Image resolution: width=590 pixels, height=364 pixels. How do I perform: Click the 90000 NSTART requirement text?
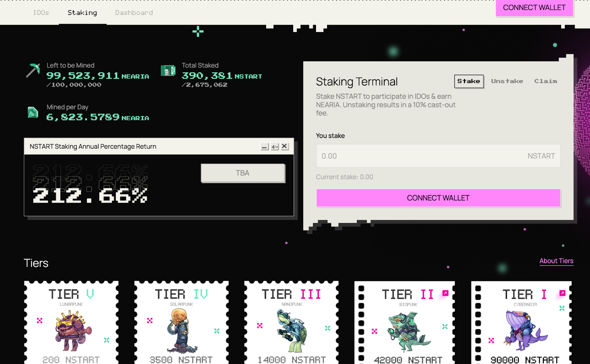[x=525, y=360]
